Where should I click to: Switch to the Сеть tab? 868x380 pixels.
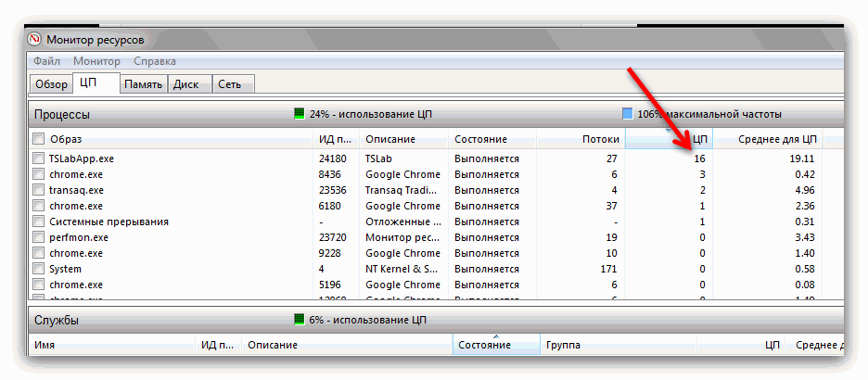(x=230, y=84)
